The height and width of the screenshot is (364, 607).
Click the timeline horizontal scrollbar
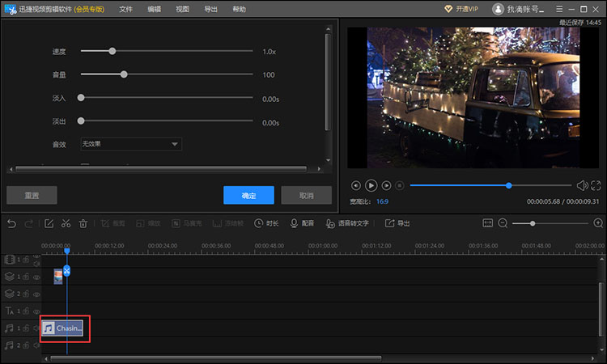coord(216,358)
